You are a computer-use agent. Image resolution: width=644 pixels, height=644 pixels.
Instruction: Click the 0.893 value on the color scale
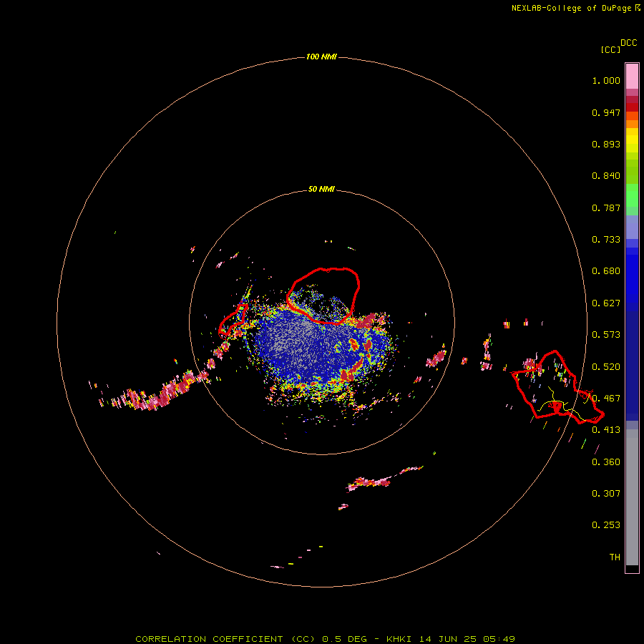(x=606, y=144)
